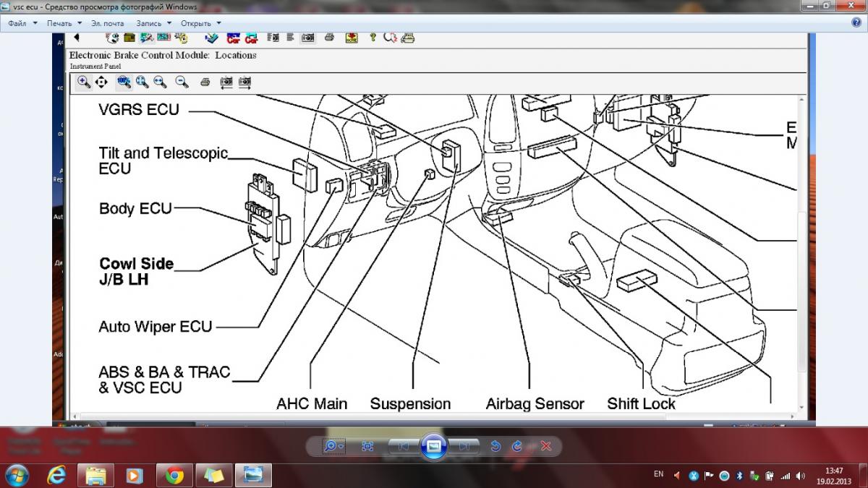The width and height of the screenshot is (868, 488).
Task: Go to previous photo in viewer
Action: pos(404,446)
